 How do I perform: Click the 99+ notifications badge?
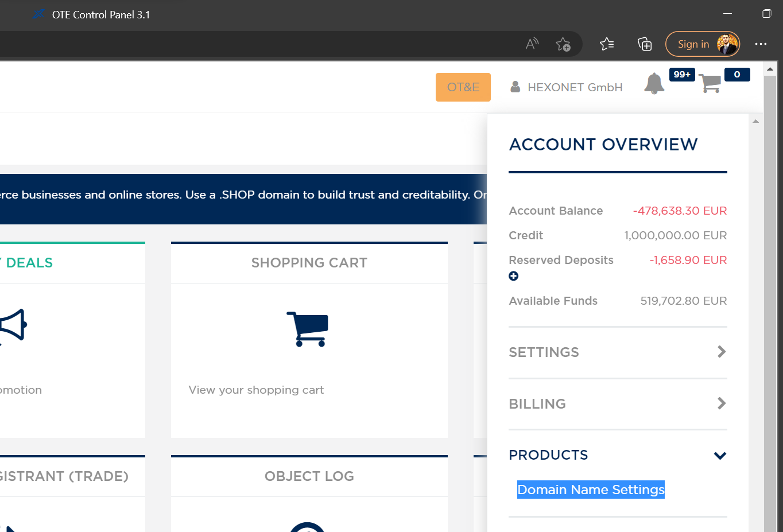coord(682,75)
